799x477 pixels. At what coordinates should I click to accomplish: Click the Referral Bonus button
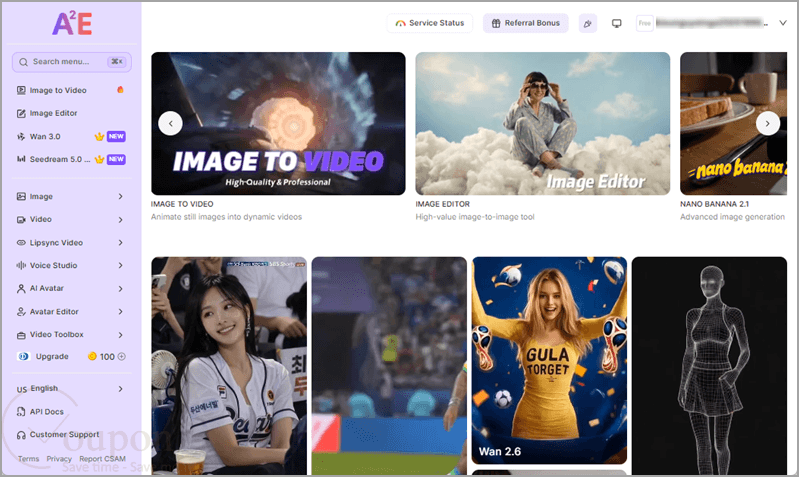click(x=525, y=23)
